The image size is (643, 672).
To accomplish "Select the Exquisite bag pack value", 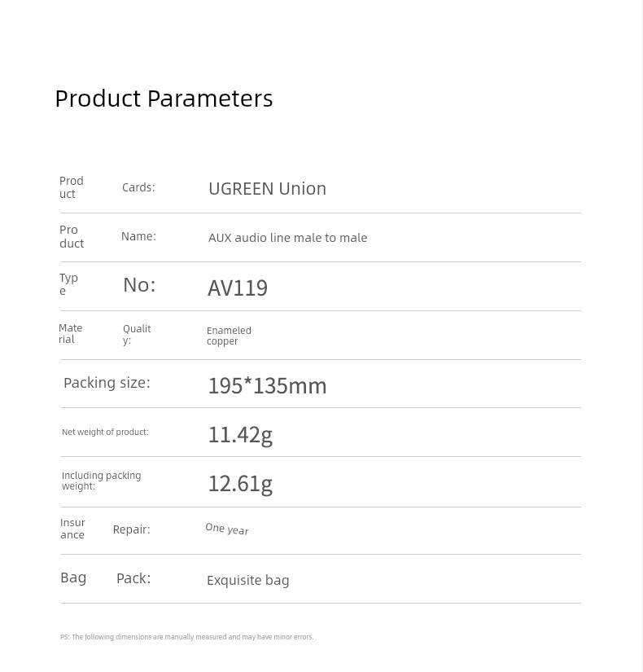I will tap(248, 580).
